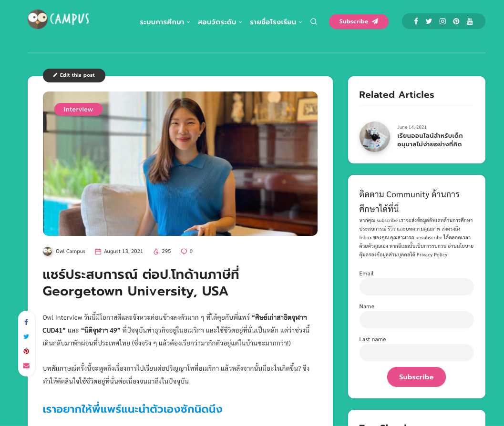Click Edit this post button
504x426 pixels.
pyautogui.click(x=74, y=75)
